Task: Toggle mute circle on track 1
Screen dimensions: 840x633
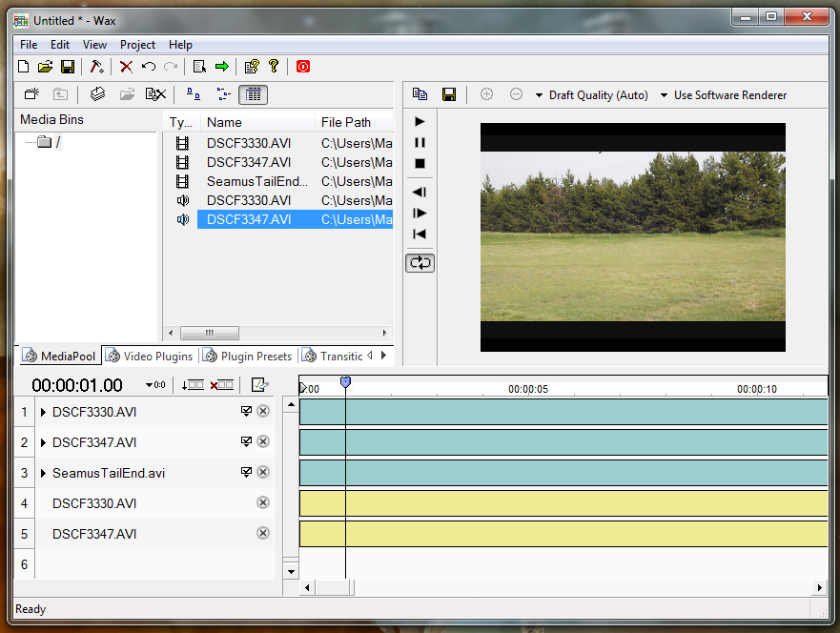Action: tap(263, 411)
